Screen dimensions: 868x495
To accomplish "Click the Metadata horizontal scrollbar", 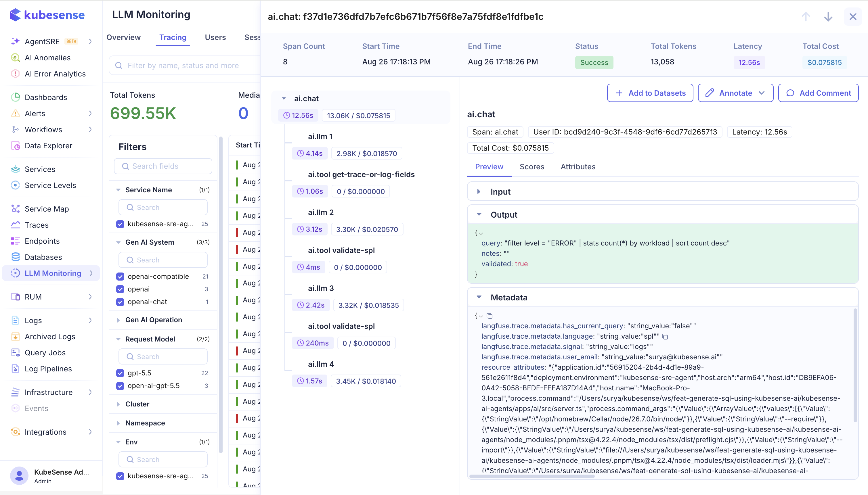I will pos(532,476).
